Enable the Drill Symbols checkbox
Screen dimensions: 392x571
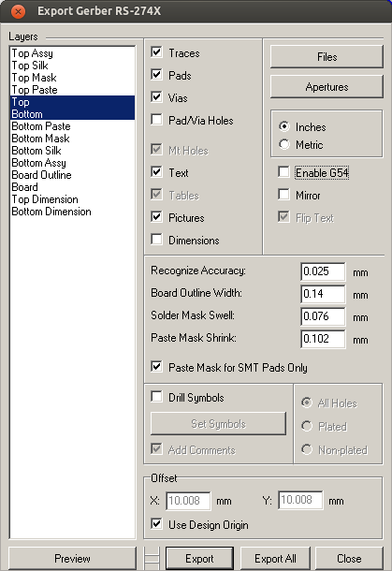click(156, 397)
